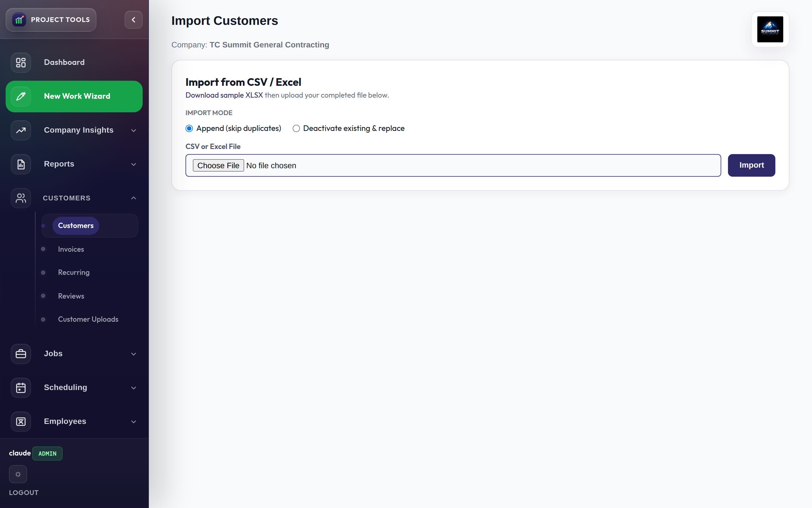This screenshot has width=812, height=508.
Task: Open Reviews under Customers
Action: tap(71, 296)
